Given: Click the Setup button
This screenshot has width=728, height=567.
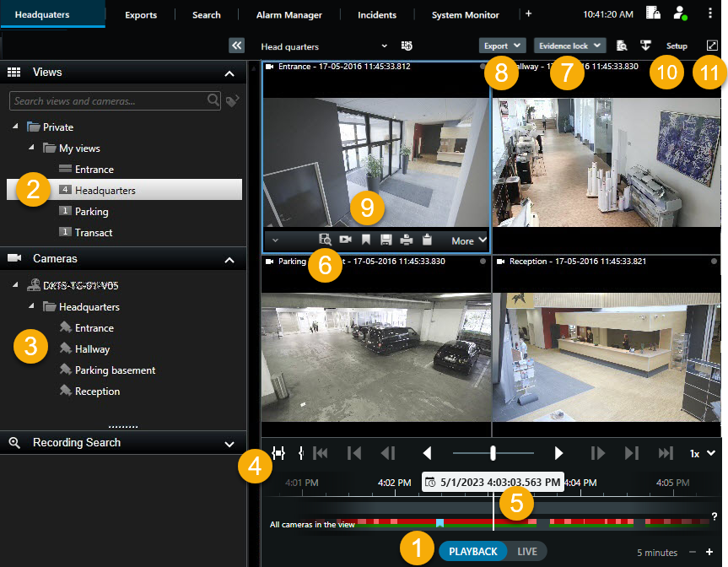Looking at the screenshot, I should (677, 46).
